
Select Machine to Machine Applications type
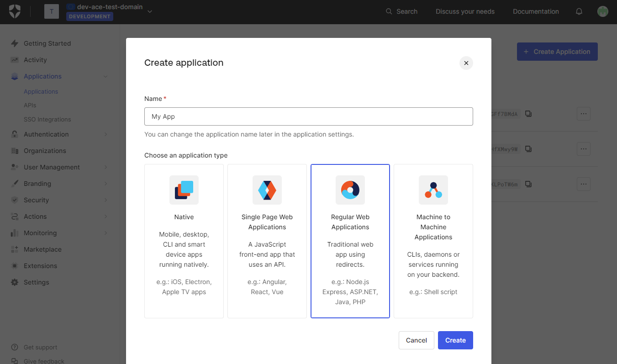pos(433,241)
